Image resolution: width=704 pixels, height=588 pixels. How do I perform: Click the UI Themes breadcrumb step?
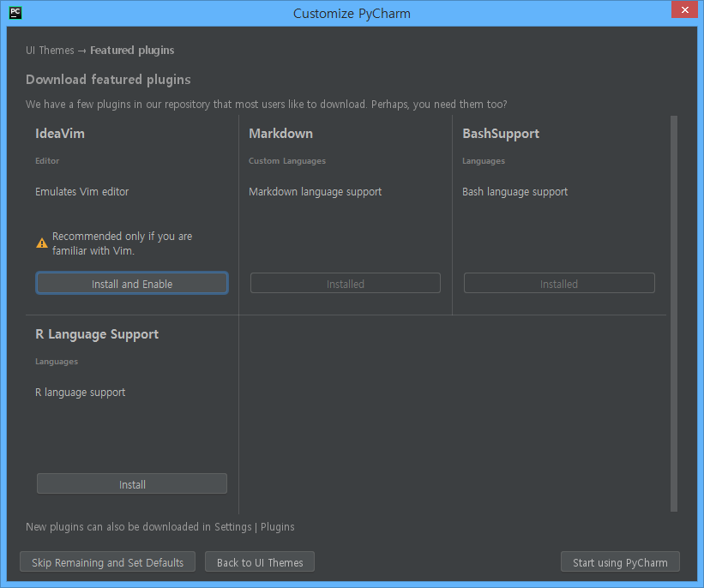[50, 51]
